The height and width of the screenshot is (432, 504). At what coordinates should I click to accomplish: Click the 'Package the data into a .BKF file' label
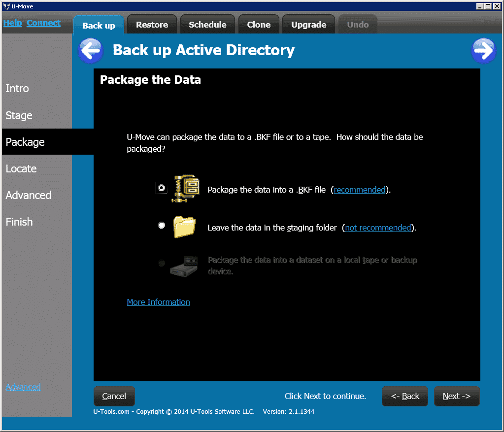267,190
